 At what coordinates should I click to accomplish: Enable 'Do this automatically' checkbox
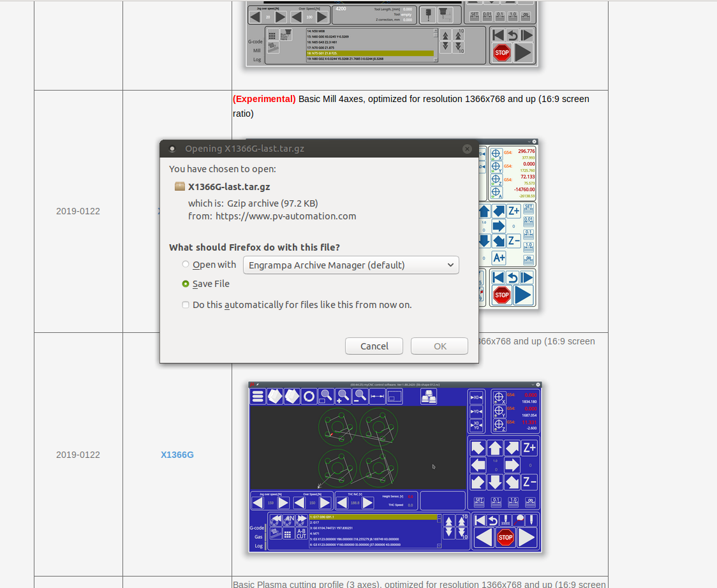click(x=186, y=305)
